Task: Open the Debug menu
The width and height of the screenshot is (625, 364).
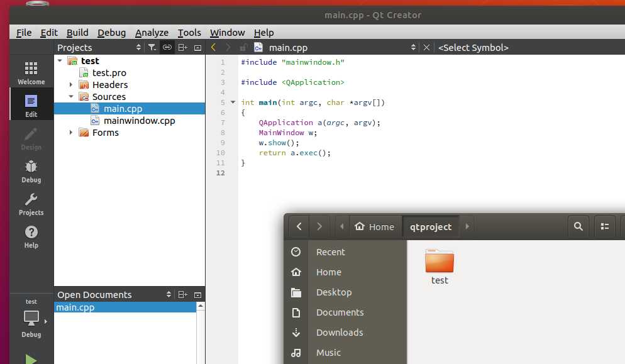Action: (x=112, y=33)
